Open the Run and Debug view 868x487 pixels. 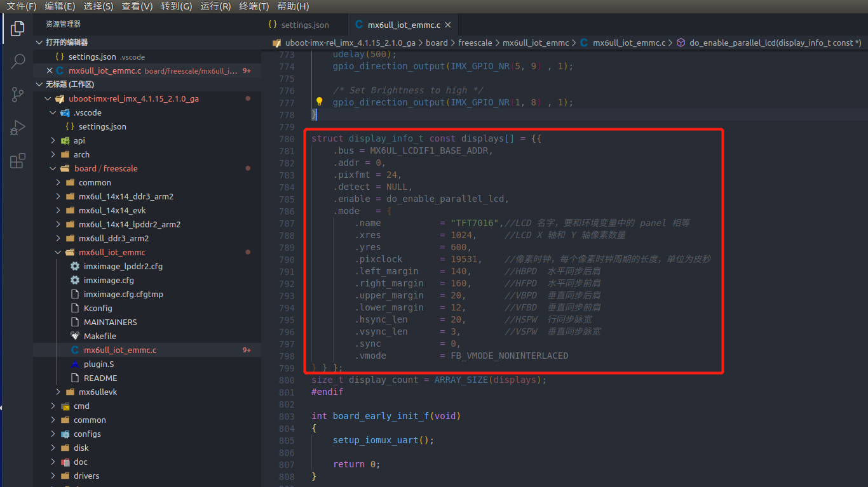17,127
